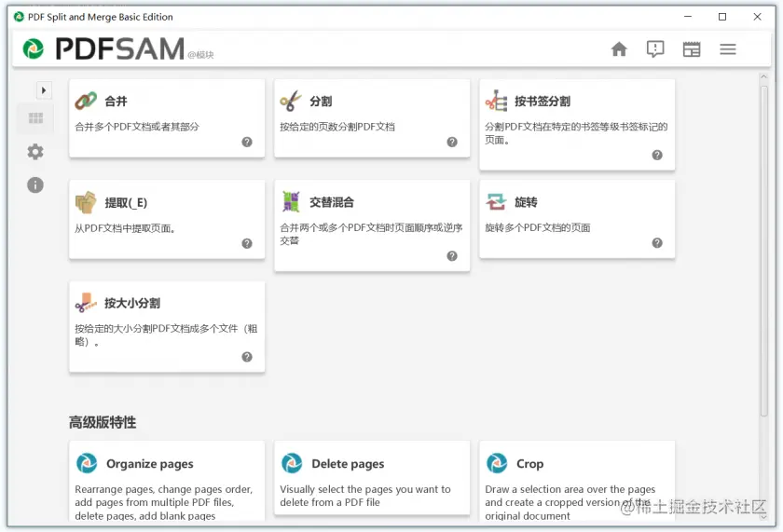This screenshot has height=532, width=783.
Task: Open help for the 合并 module
Action: click(247, 143)
